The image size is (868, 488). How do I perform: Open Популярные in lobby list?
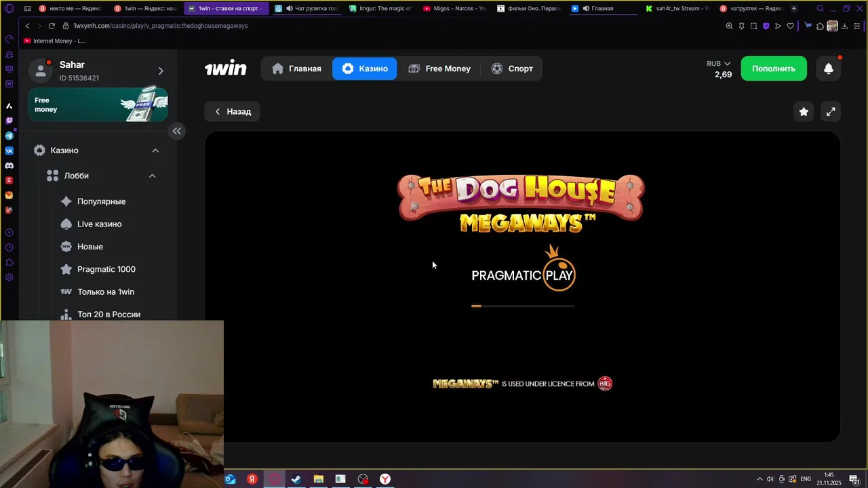click(101, 201)
